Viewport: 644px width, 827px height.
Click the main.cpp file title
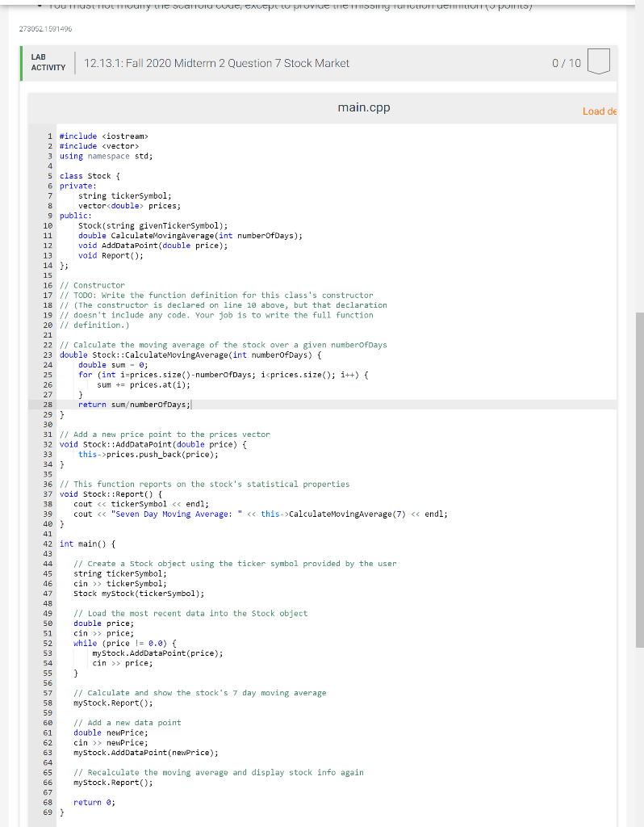[x=364, y=107]
